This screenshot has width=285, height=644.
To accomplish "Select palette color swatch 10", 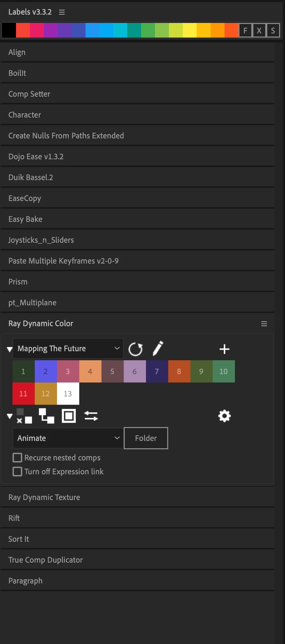I will pyautogui.click(x=224, y=371).
